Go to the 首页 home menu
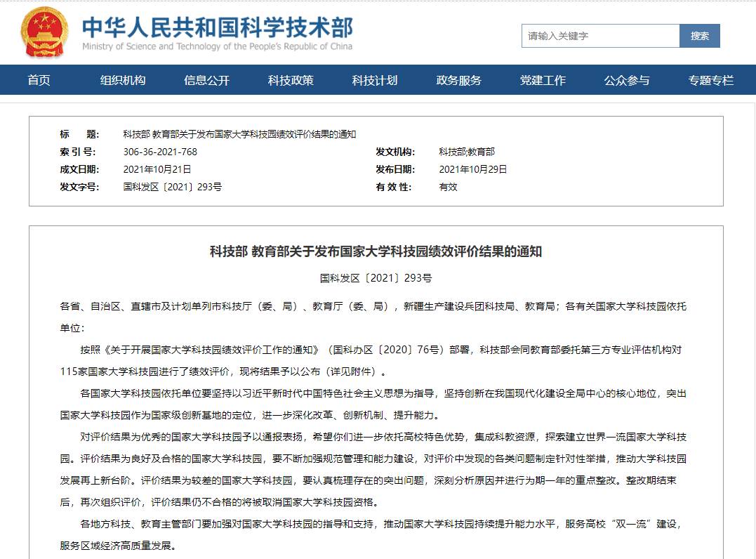 point(39,80)
